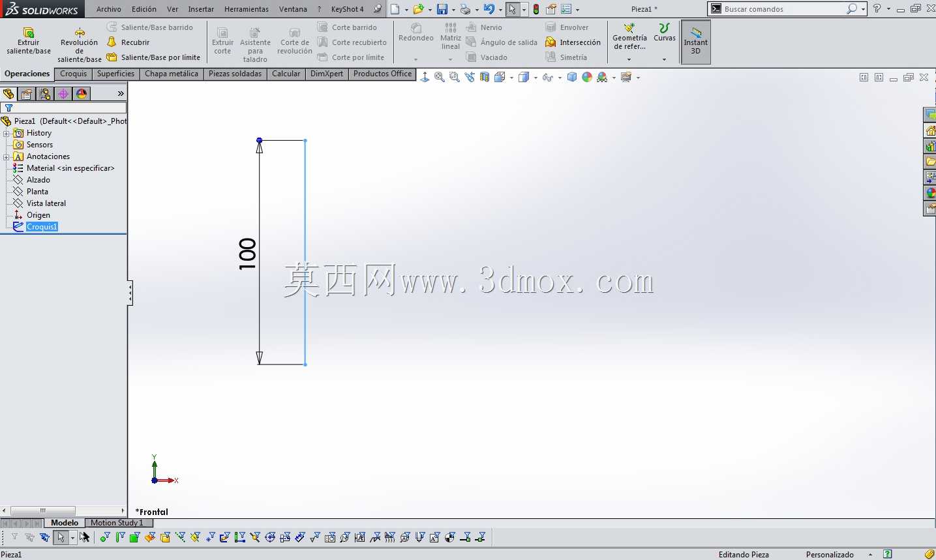Open the Ventana menu
This screenshot has height=560, width=936.
coord(293,9)
